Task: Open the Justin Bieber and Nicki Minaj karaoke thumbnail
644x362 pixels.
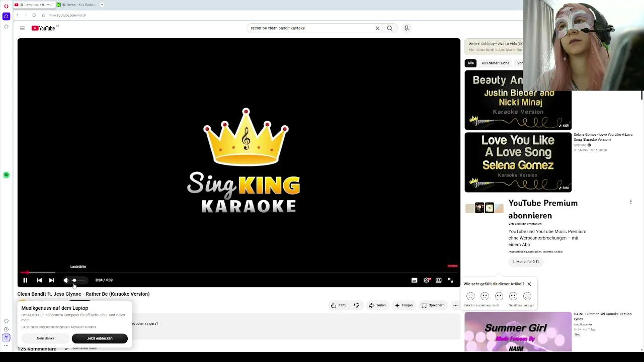Action: click(x=518, y=100)
